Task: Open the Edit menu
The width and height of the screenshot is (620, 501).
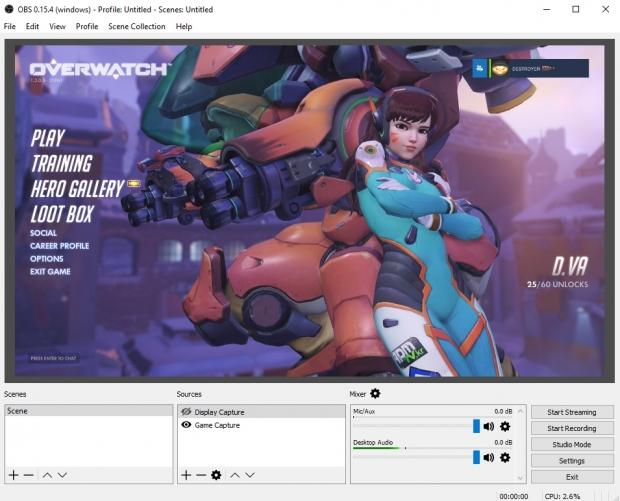Action: click(x=32, y=26)
